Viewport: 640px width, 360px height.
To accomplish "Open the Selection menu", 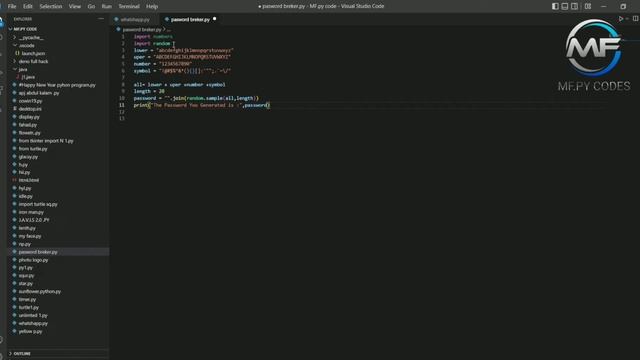I will click(x=51, y=7).
